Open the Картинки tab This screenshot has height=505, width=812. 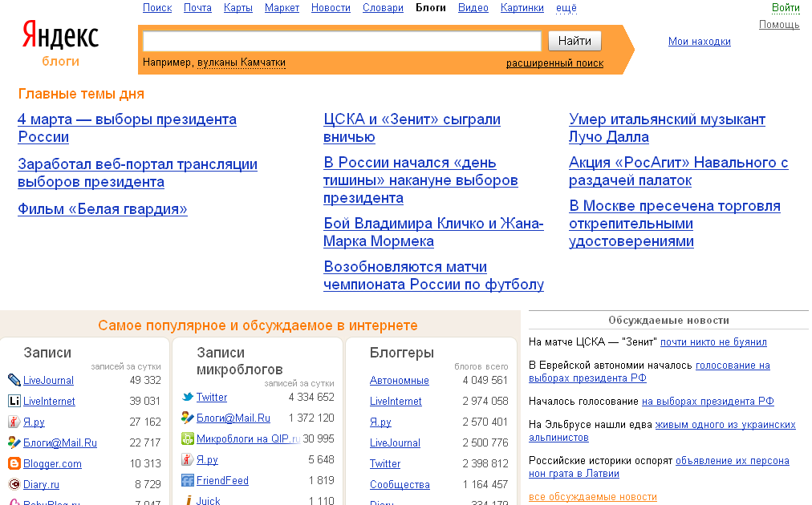522,8
